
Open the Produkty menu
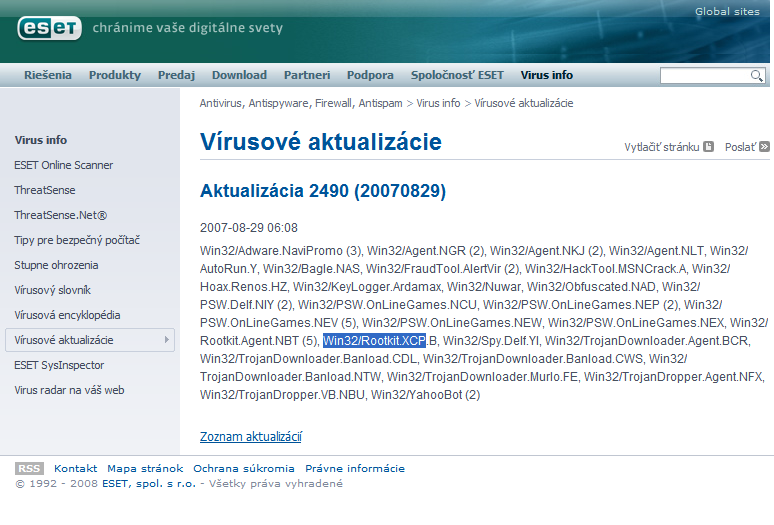(115, 75)
